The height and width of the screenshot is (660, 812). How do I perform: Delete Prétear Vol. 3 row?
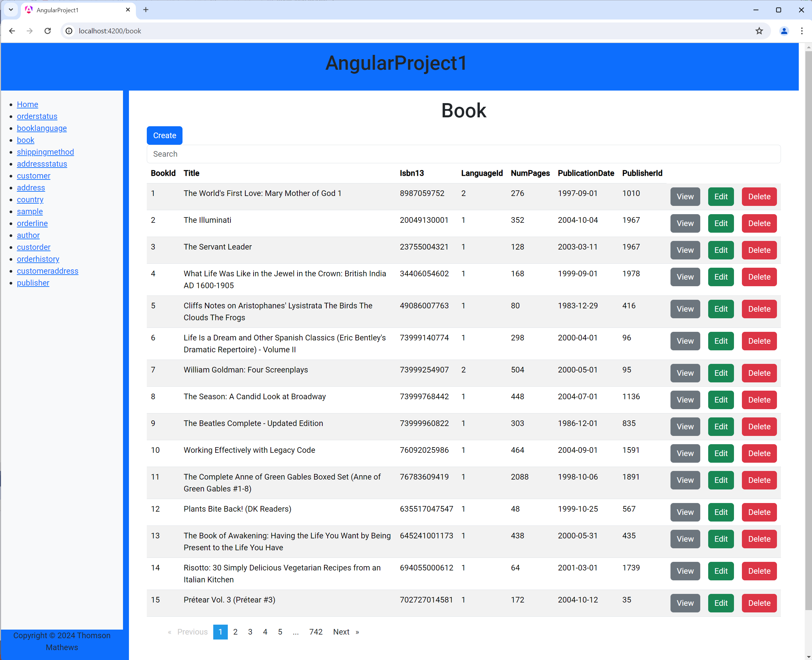tap(759, 603)
